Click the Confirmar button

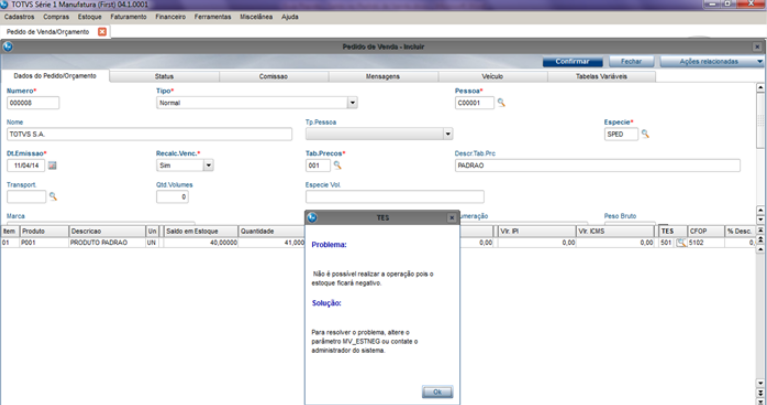[572, 61]
